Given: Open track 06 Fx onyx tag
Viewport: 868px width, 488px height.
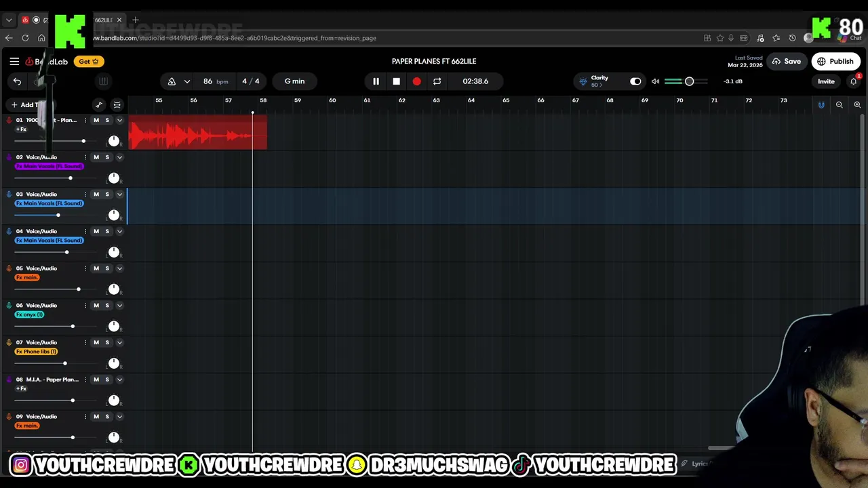Looking at the screenshot, I should click(x=29, y=314).
